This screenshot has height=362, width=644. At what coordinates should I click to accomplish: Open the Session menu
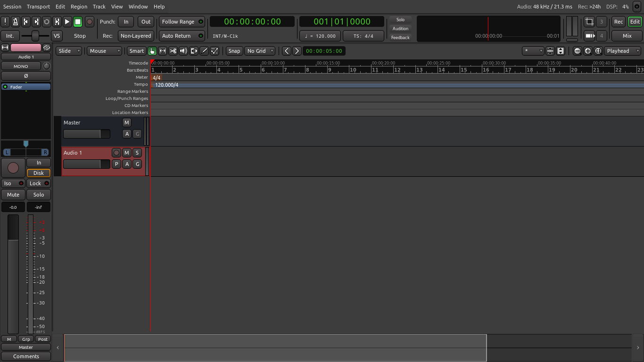coord(12,7)
